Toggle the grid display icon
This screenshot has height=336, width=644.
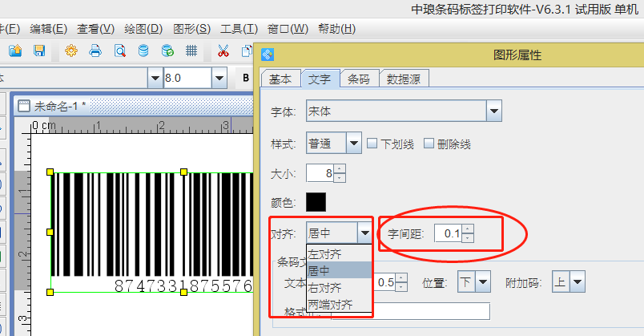(191, 51)
